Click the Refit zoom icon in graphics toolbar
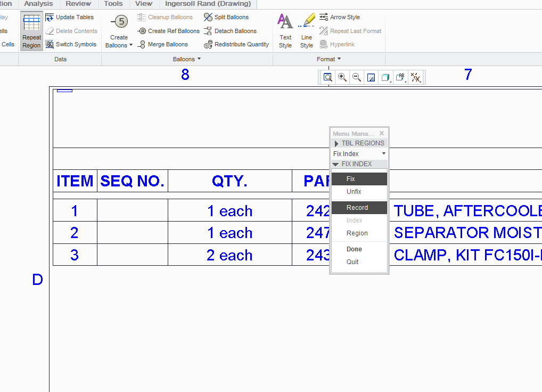Screen dimensions: 542x392 [x=327, y=77]
